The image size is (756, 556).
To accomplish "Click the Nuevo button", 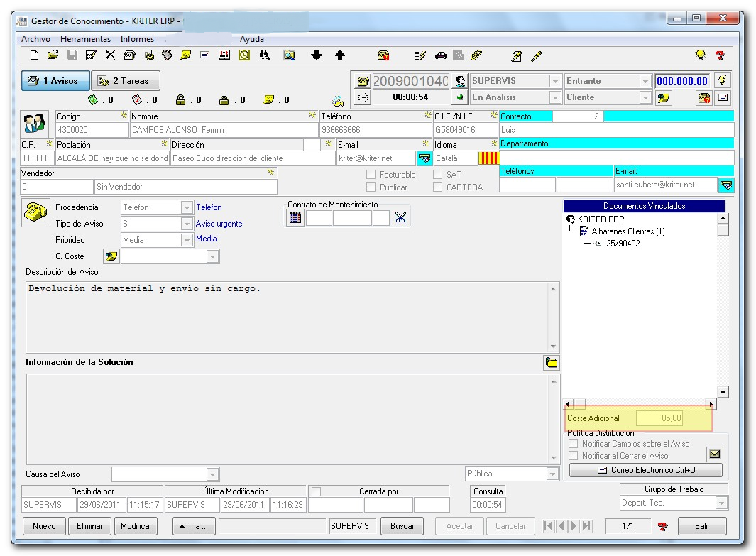I will [x=44, y=526].
